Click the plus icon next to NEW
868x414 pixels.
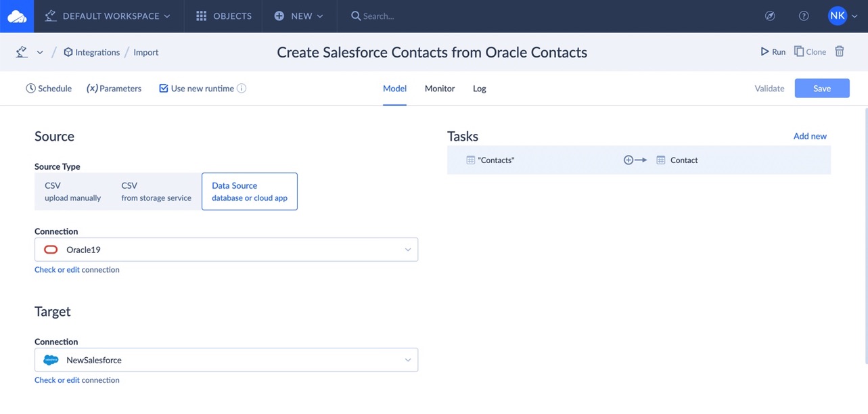coord(279,16)
